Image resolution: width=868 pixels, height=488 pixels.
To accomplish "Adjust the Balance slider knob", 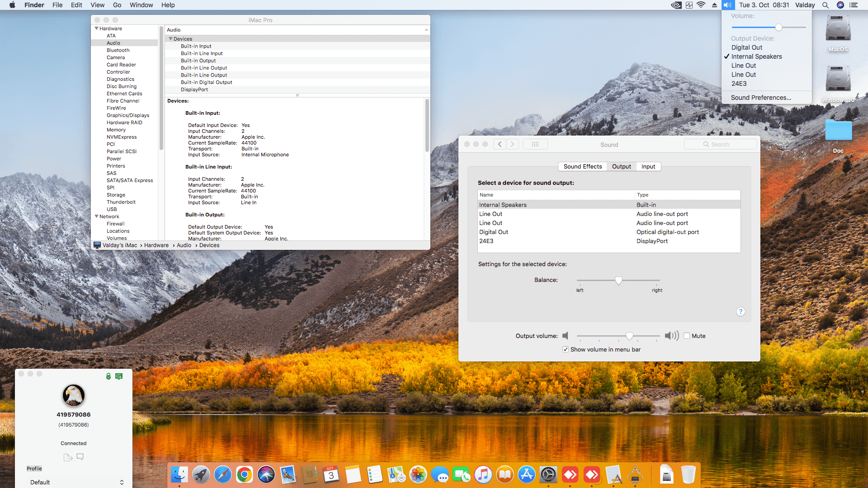I will 618,281.
